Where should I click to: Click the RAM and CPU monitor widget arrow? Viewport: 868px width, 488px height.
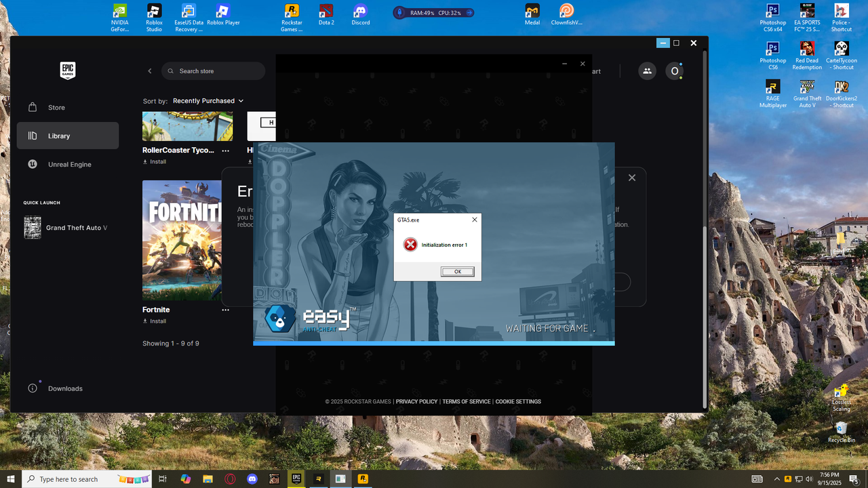469,13
